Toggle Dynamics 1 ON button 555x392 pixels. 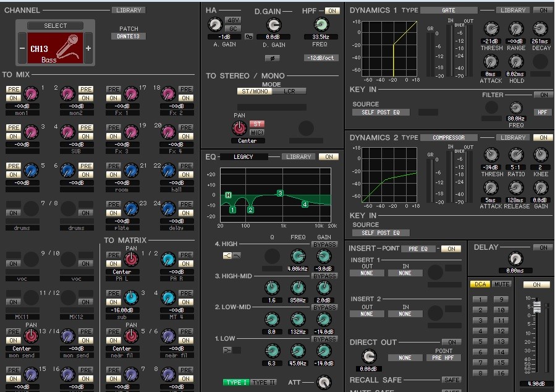544,11
